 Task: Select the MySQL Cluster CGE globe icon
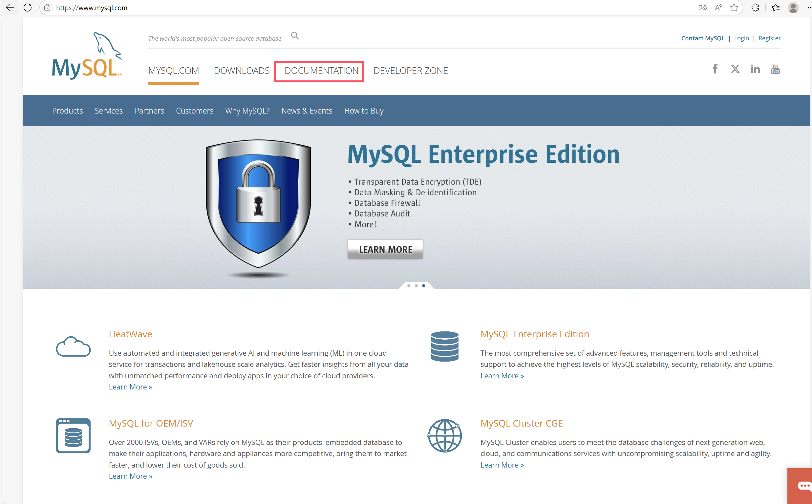(445, 436)
